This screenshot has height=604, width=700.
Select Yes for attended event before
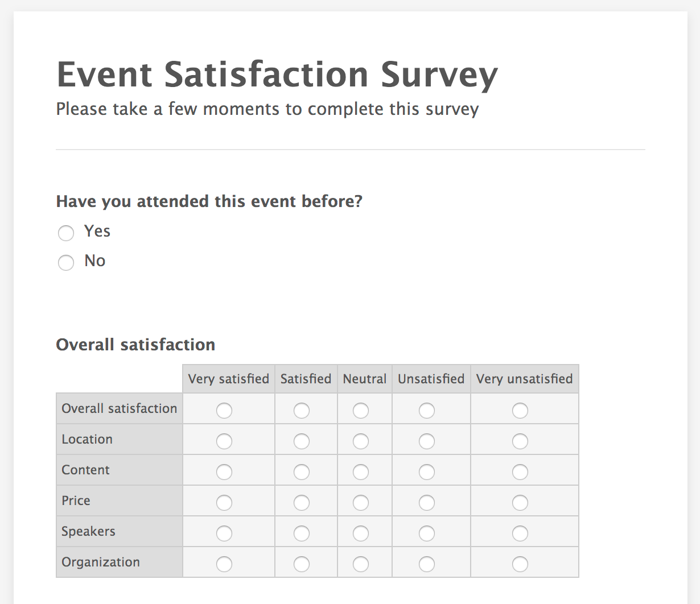66,233
